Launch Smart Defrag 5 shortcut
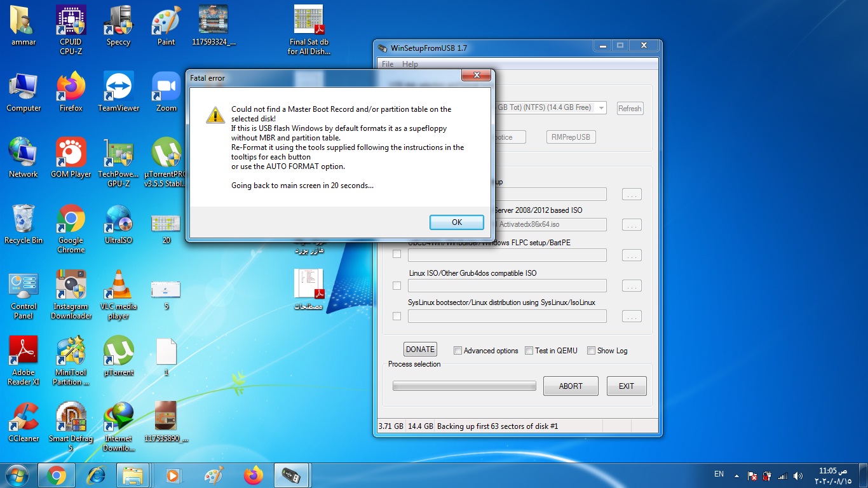The height and width of the screenshot is (488, 868). pyautogui.click(x=71, y=426)
